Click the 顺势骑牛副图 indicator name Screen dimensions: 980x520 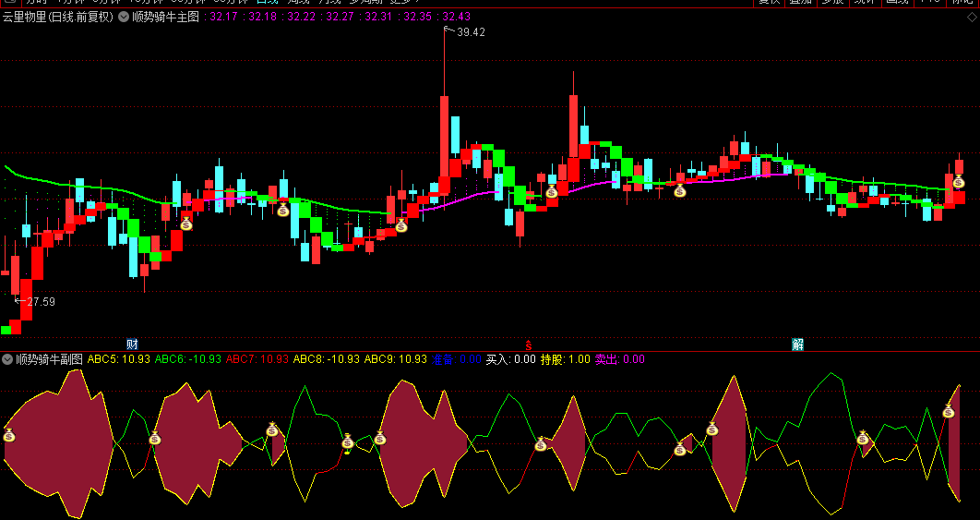tap(50, 359)
